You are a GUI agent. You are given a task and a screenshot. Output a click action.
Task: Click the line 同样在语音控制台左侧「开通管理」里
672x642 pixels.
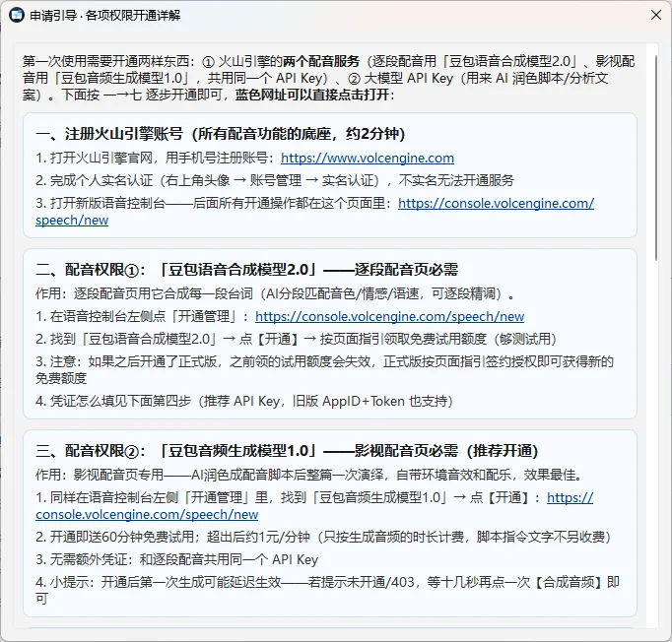[x=314, y=506]
